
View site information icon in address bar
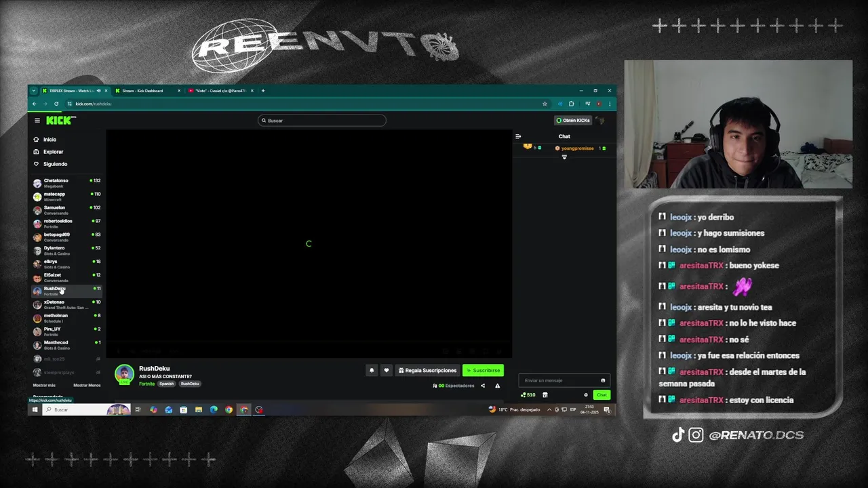tap(69, 104)
